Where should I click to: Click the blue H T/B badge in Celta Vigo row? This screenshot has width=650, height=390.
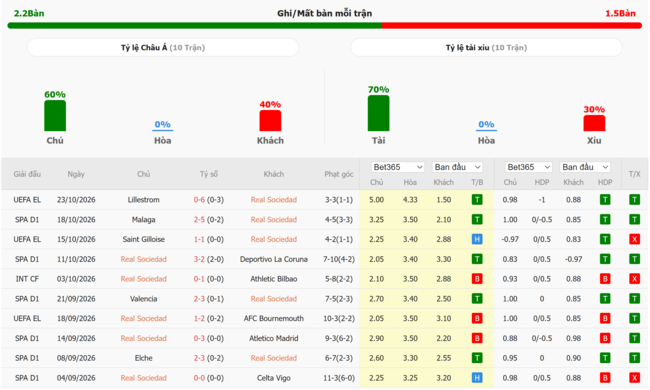tap(477, 378)
